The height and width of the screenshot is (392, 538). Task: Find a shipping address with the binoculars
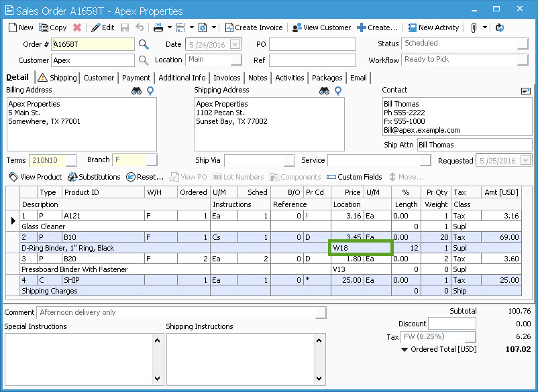coord(324,91)
